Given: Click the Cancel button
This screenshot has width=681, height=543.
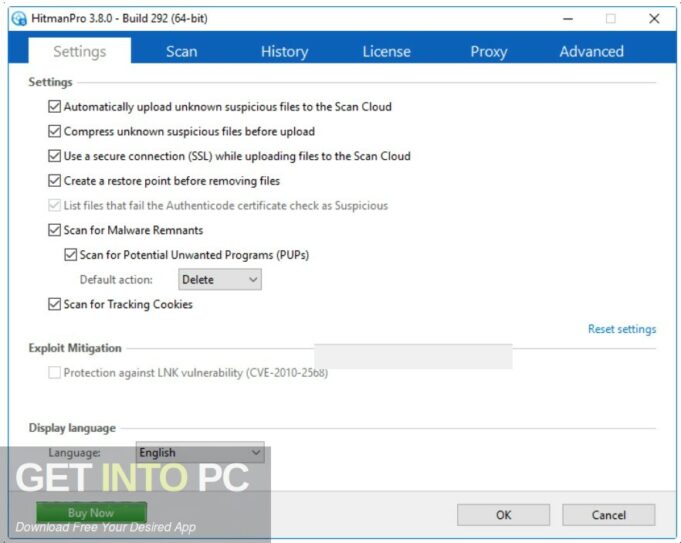Looking at the screenshot, I should click(608, 515).
